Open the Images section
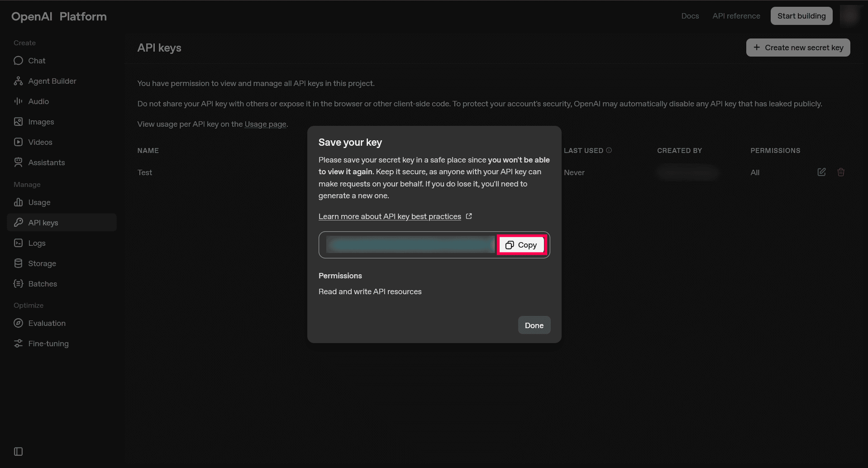868x468 pixels. tap(41, 122)
